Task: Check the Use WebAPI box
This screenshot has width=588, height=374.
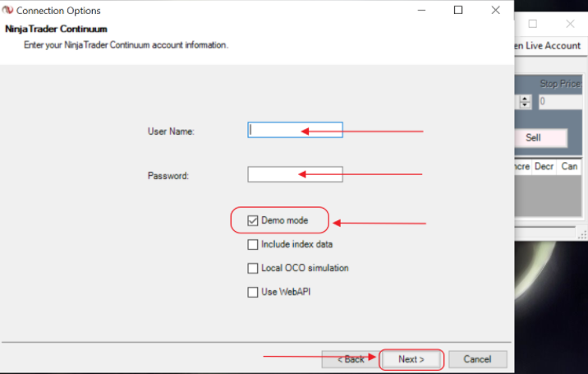Action: coord(253,292)
